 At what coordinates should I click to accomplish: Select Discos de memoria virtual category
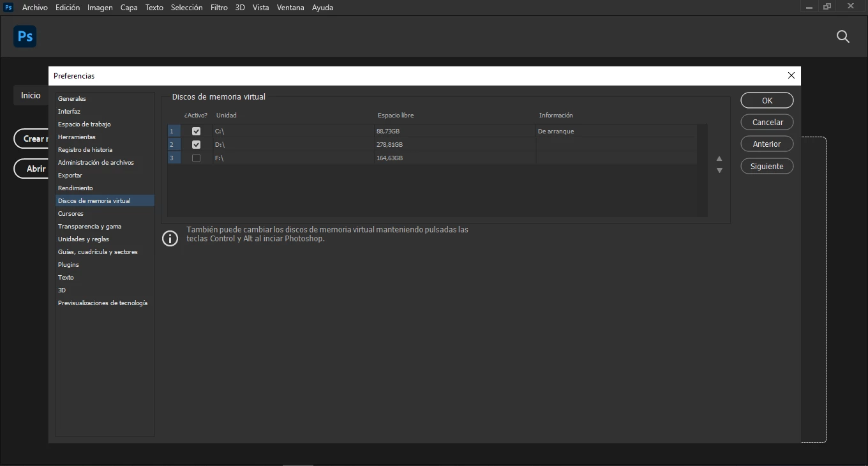[105, 200]
